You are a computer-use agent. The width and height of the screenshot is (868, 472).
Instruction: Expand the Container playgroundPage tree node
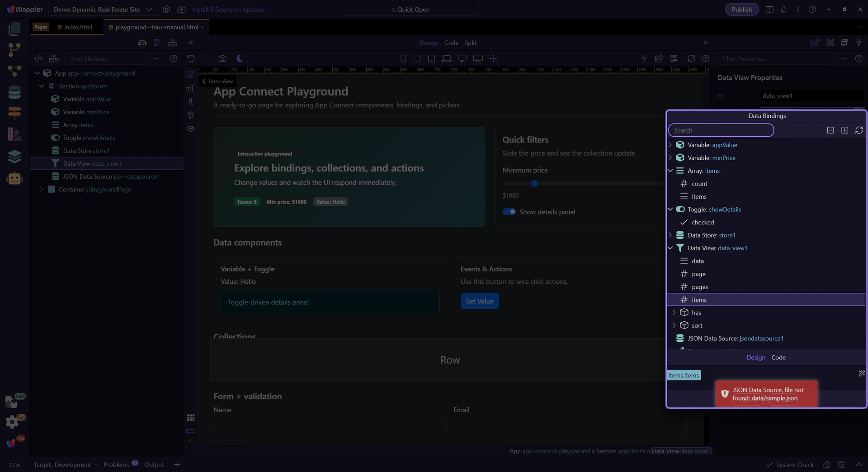click(42, 189)
